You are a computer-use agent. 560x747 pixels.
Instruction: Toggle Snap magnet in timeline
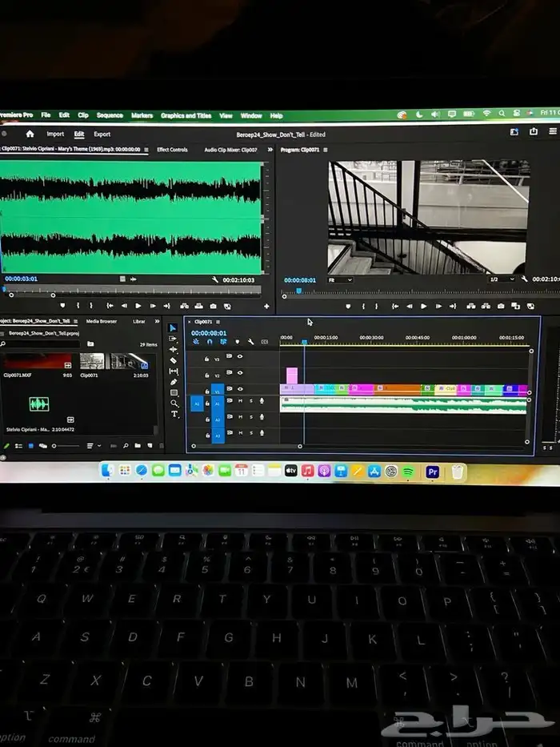click(210, 342)
